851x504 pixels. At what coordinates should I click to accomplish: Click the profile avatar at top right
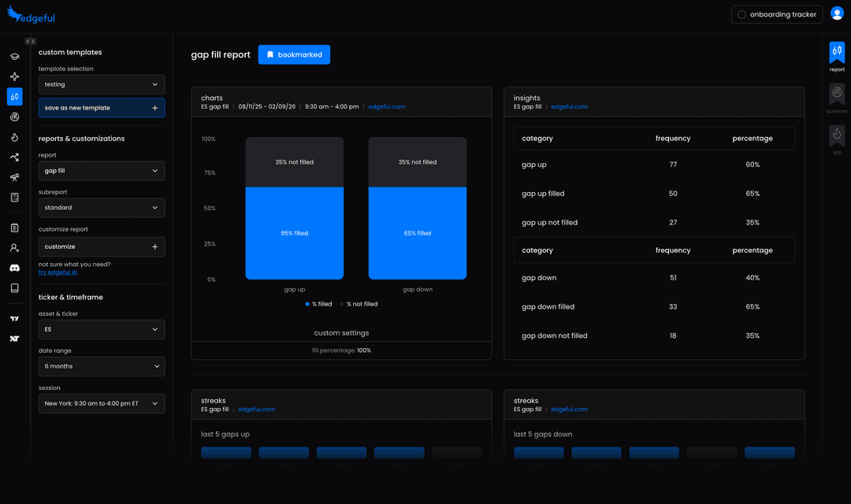[x=837, y=13]
